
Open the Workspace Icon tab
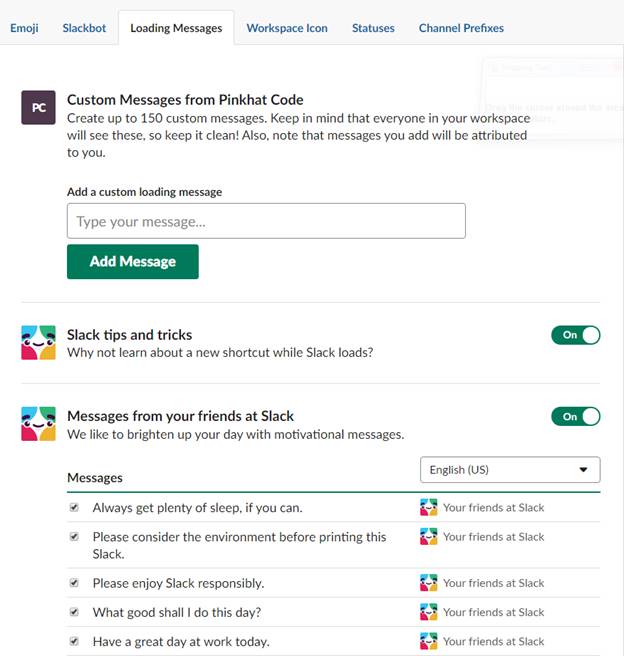[287, 28]
